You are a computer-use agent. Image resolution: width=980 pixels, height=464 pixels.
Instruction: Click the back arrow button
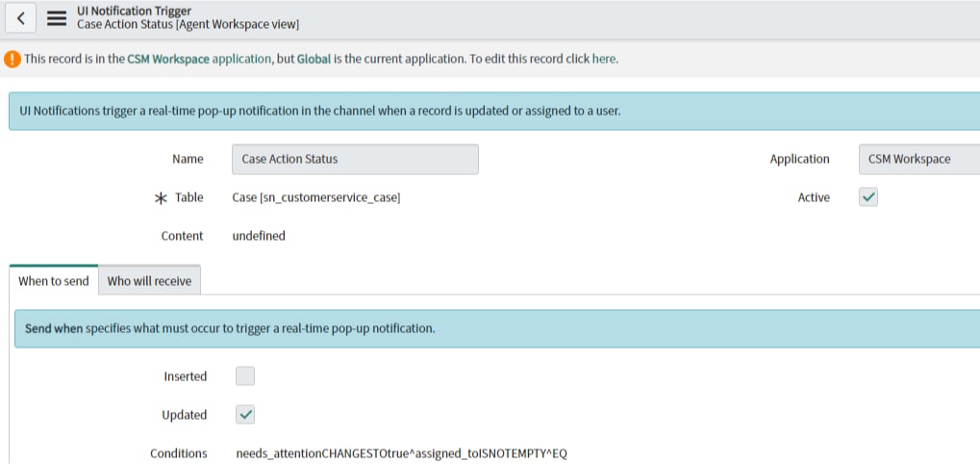point(20,18)
